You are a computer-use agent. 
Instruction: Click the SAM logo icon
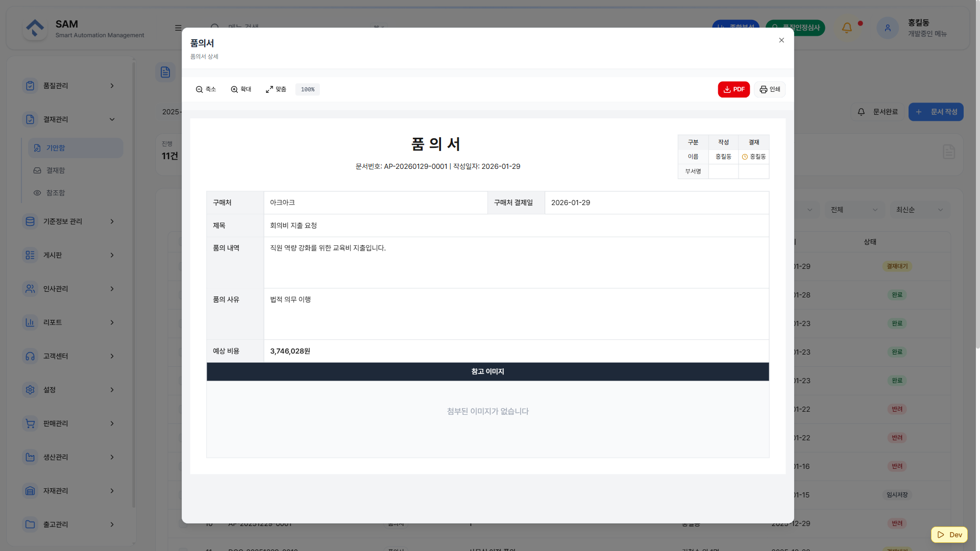point(35,28)
